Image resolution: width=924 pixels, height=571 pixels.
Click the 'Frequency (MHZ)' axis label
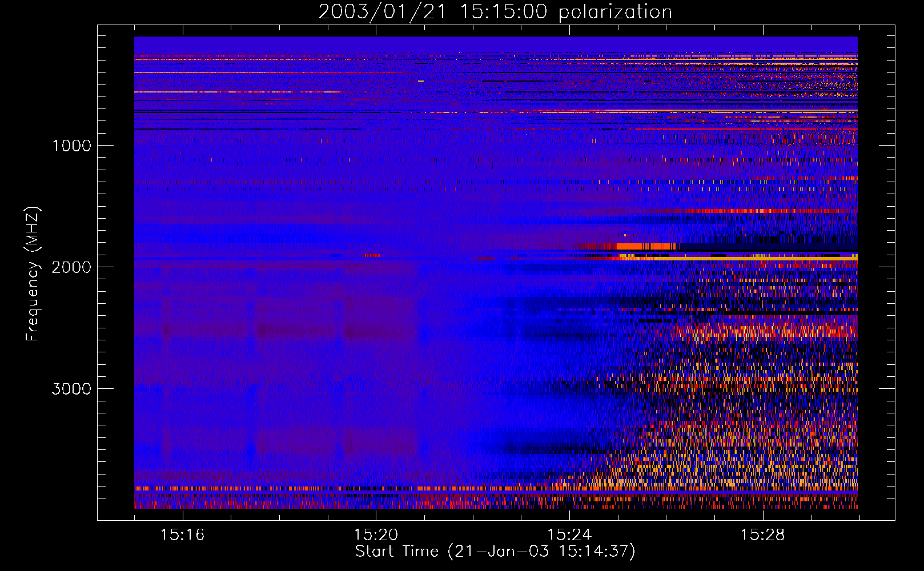[32, 274]
